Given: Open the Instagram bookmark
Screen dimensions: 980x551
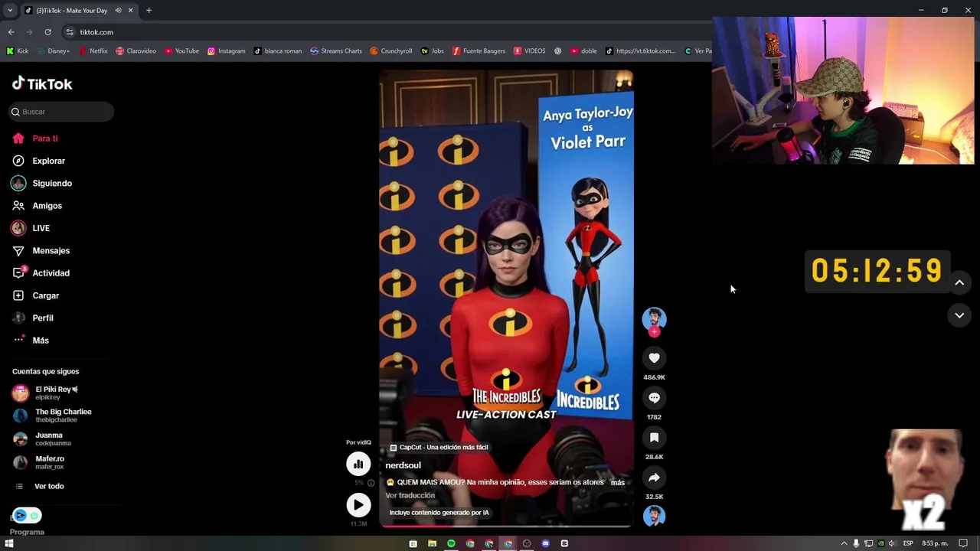Looking at the screenshot, I should pos(227,51).
